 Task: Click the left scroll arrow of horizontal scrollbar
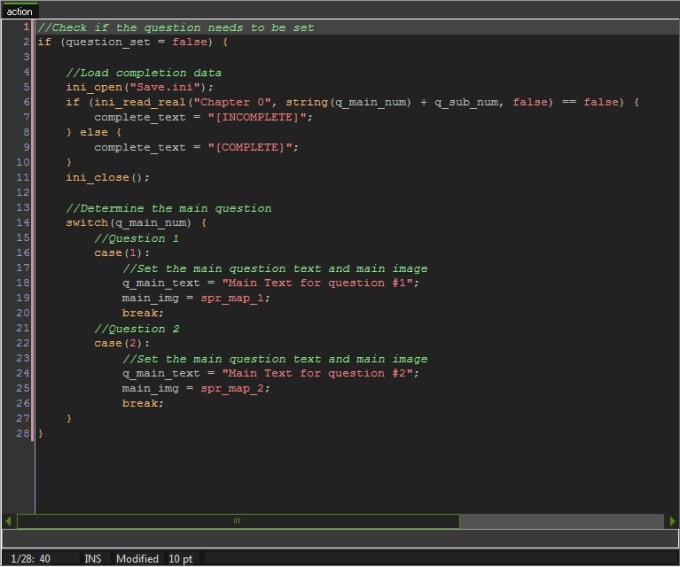tap(8, 521)
